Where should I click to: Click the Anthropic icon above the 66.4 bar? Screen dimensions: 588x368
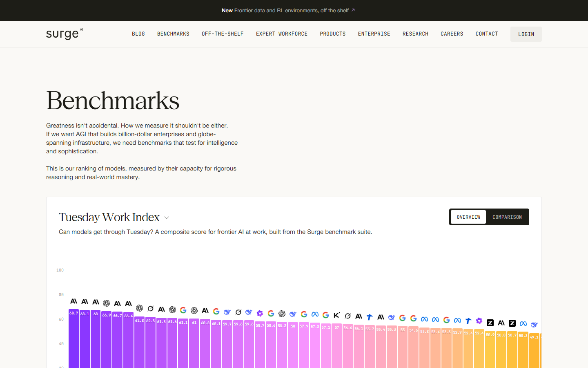pos(129,303)
